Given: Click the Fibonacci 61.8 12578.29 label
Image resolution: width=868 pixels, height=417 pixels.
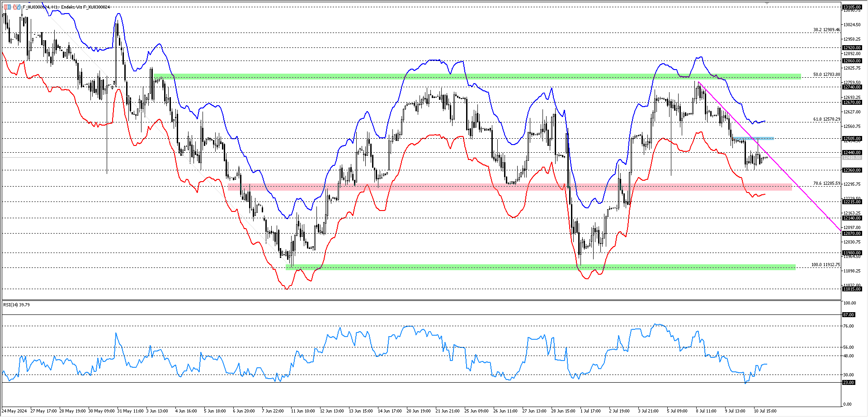Looking at the screenshot, I should pyautogui.click(x=826, y=119).
